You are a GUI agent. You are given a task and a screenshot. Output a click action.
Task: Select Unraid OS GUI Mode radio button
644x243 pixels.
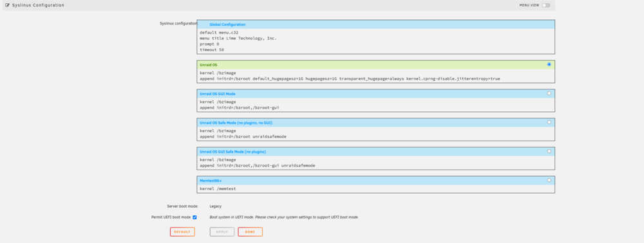(549, 93)
